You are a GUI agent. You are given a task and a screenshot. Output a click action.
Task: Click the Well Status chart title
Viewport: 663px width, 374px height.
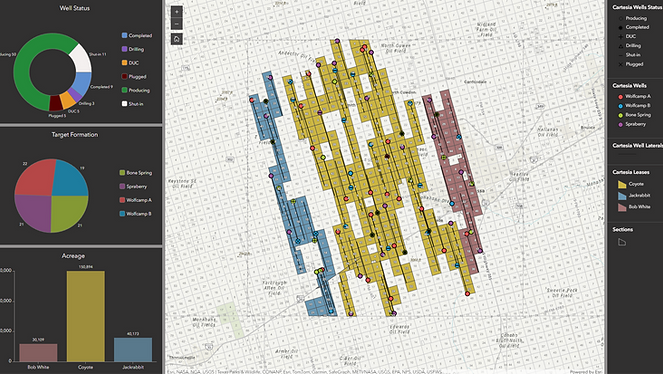pos(74,8)
